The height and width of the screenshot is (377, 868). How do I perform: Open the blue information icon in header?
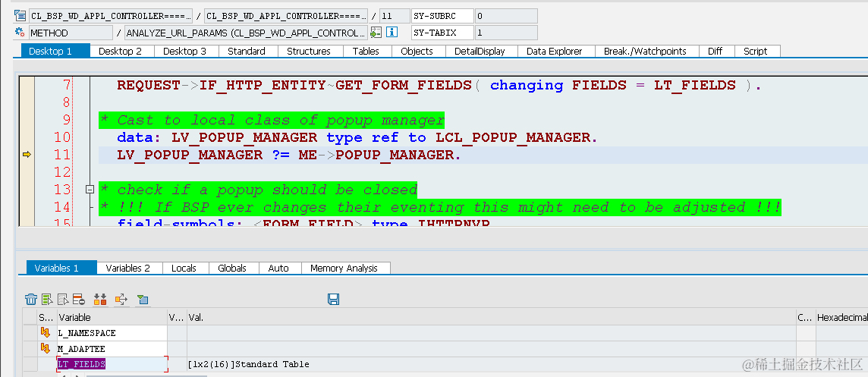[392, 32]
